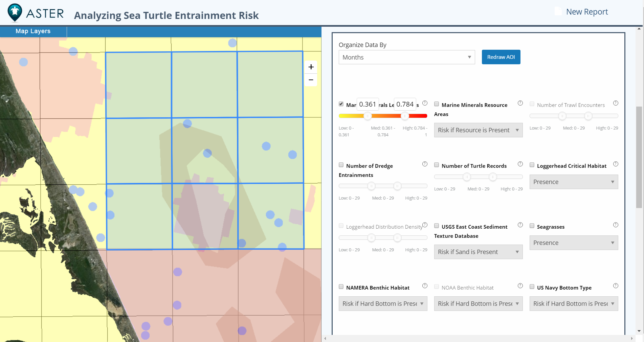Open NOAA Risk if Hard Bottom dropdown

478,304
